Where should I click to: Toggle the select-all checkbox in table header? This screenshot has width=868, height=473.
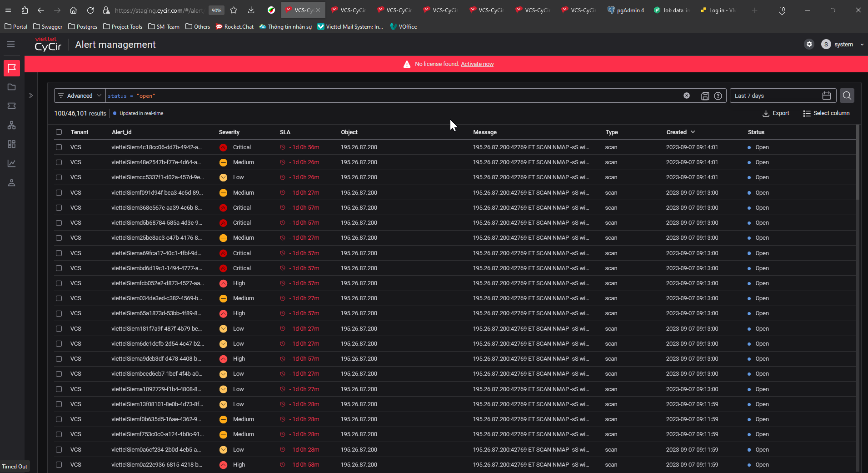point(59,132)
